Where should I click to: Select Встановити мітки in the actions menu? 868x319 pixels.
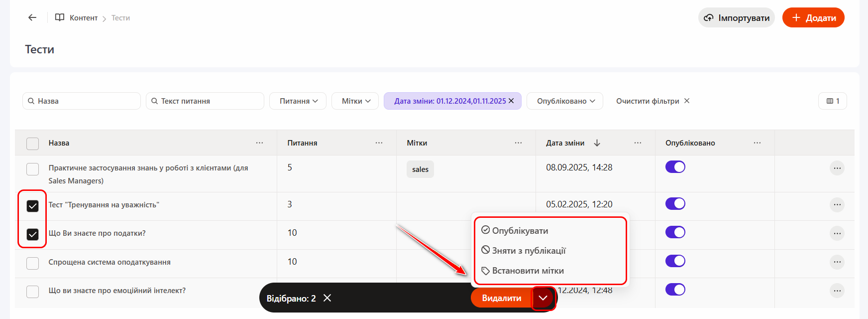pyautogui.click(x=528, y=271)
